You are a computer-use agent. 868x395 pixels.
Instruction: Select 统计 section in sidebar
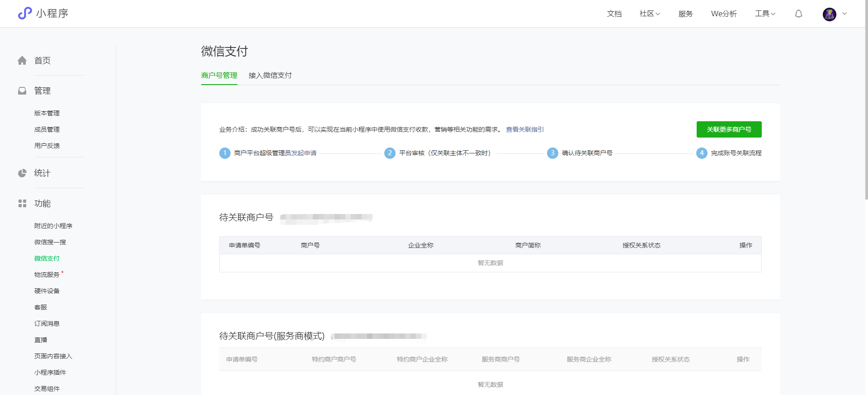pyautogui.click(x=42, y=173)
